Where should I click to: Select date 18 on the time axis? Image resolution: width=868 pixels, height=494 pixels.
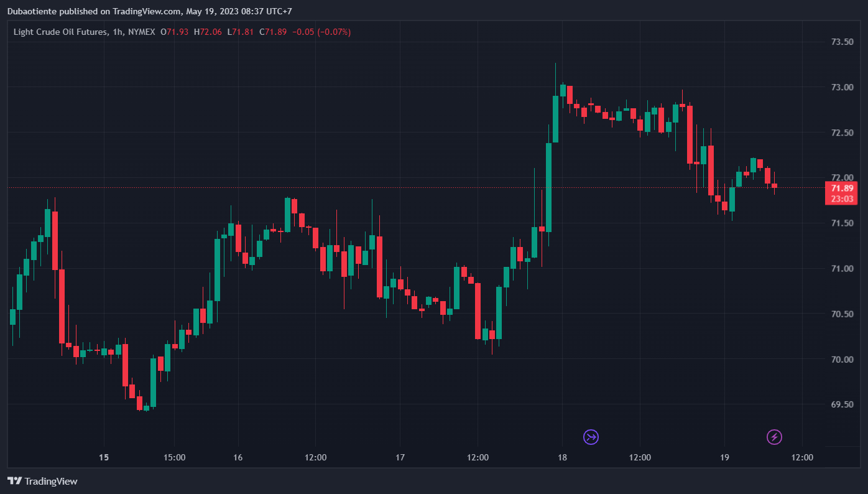562,458
